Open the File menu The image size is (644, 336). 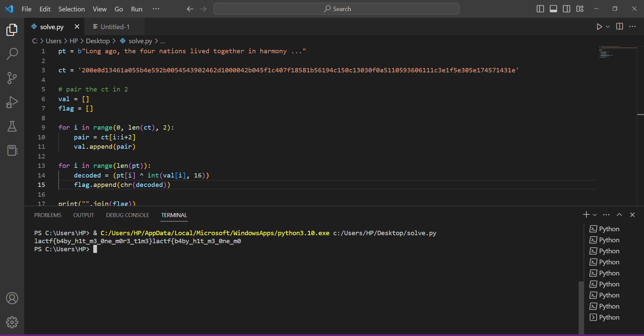pyautogui.click(x=26, y=9)
